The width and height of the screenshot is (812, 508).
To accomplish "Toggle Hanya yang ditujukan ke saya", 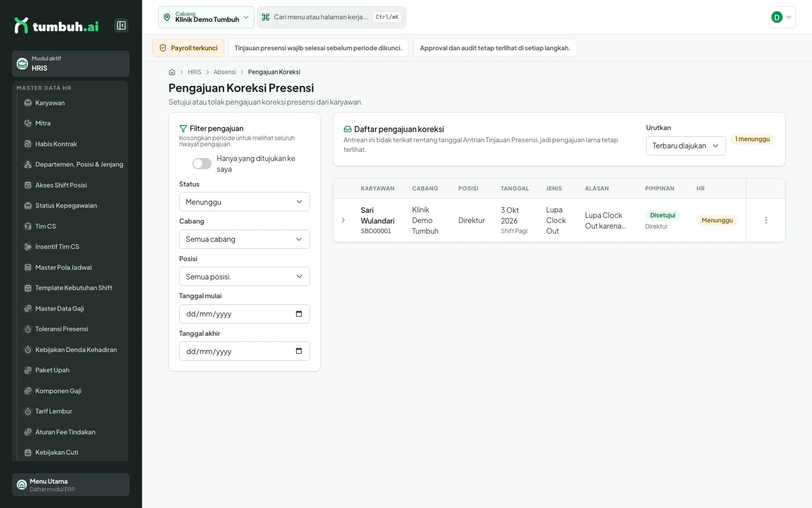I will (202, 164).
